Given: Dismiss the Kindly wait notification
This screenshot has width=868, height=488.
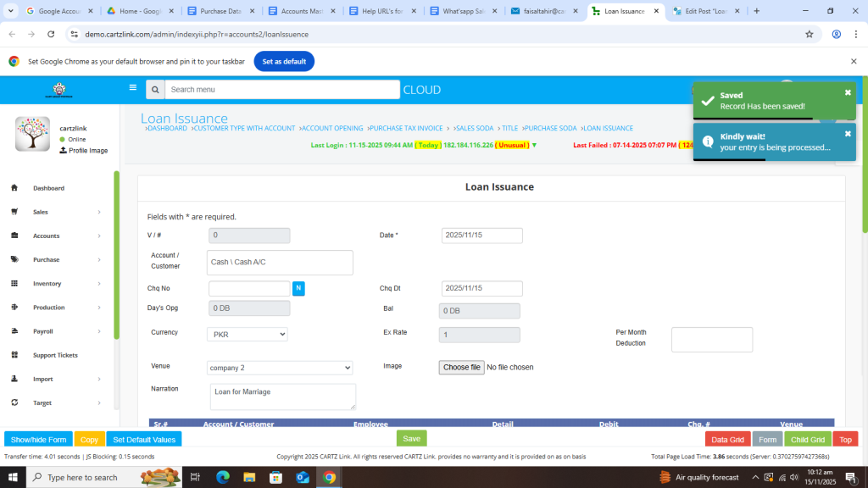Looking at the screenshot, I should click(848, 134).
